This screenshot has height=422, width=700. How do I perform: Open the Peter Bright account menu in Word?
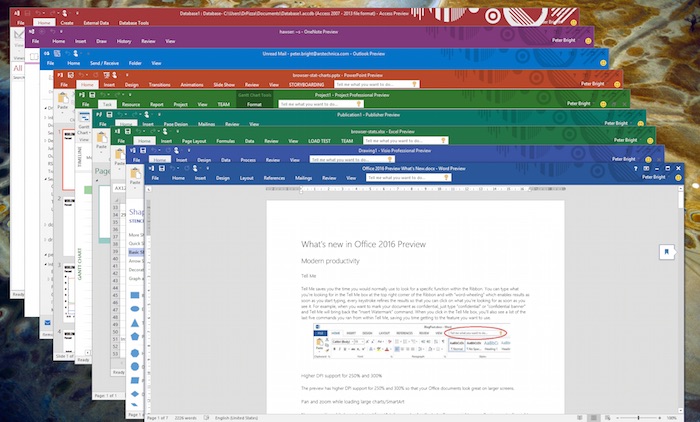pyautogui.click(x=653, y=179)
